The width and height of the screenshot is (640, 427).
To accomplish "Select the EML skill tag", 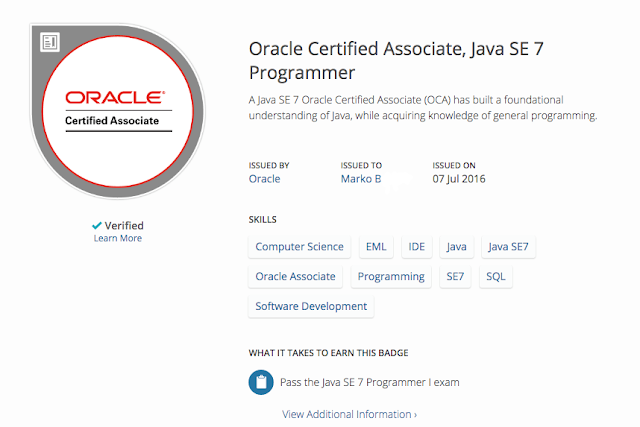I will point(376,247).
